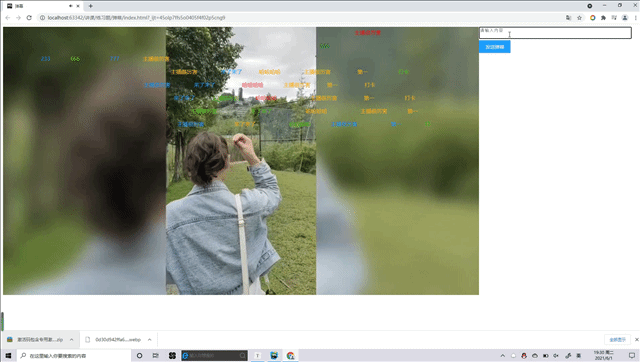Viewport: 640px width, 362px height.
Task: Close the current browser tab
Action: pyautogui.click(x=78, y=6)
